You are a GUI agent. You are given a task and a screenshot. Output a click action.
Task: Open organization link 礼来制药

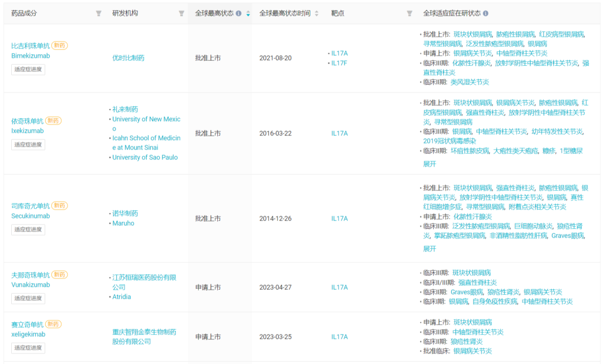pyautogui.click(x=125, y=109)
